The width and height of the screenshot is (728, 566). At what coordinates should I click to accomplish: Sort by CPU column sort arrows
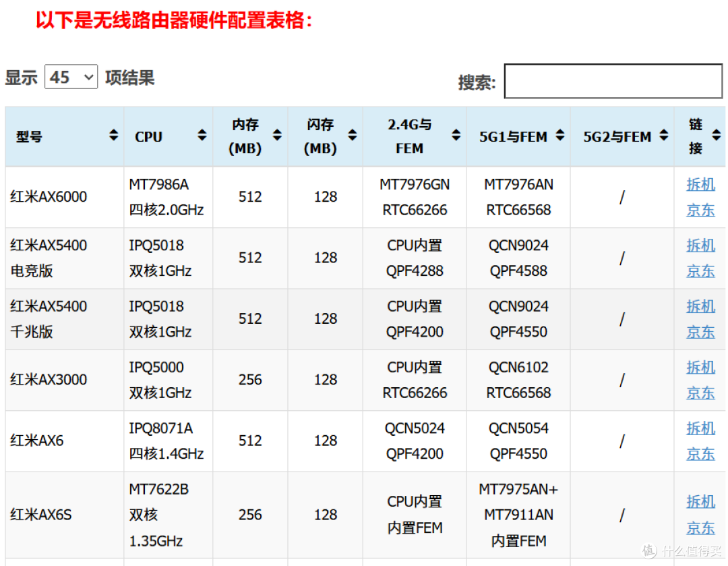tap(202, 135)
